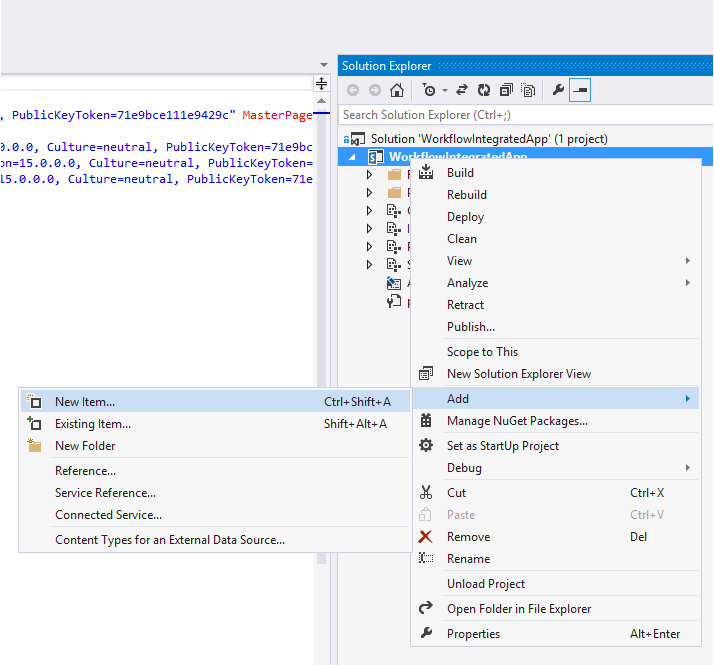Click the folder icon of first tree item
The width and height of the screenshot is (714, 665).
(394, 174)
